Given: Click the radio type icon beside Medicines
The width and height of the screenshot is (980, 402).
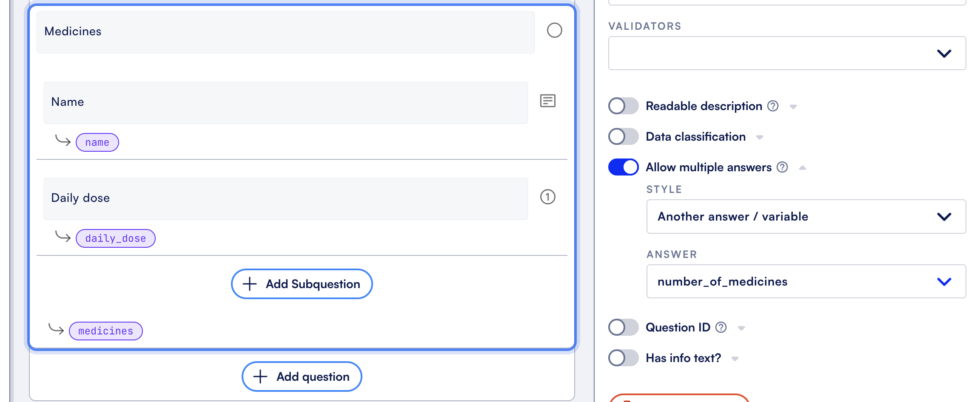Looking at the screenshot, I should 554,31.
